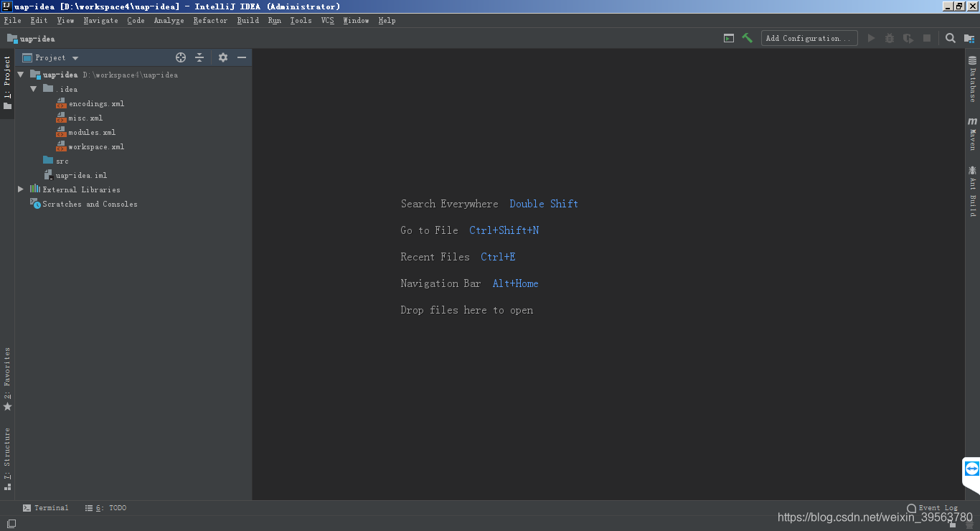Click the encodings.xml file icon
The height and width of the screenshot is (531, 980).
click(x=61, y=103)
